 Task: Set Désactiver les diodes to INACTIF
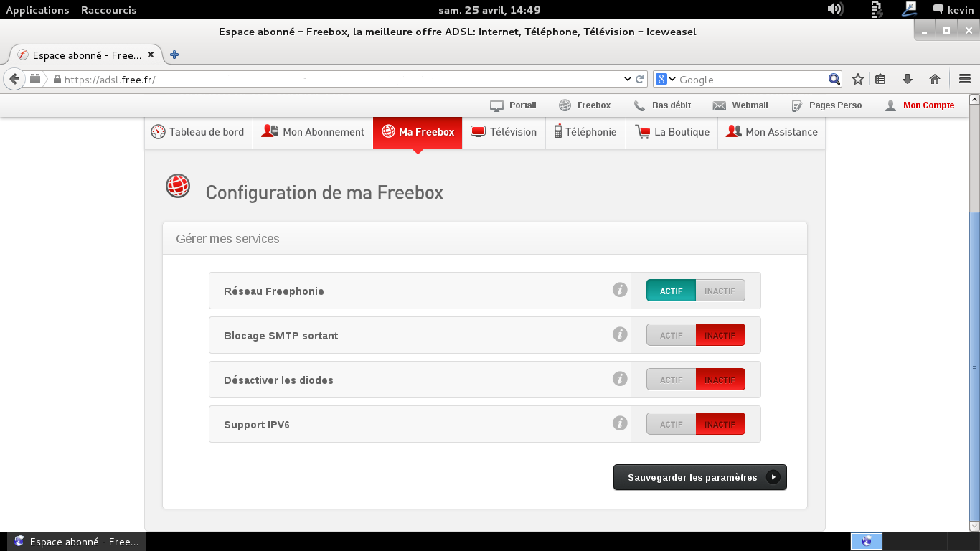tap(720, 380)
